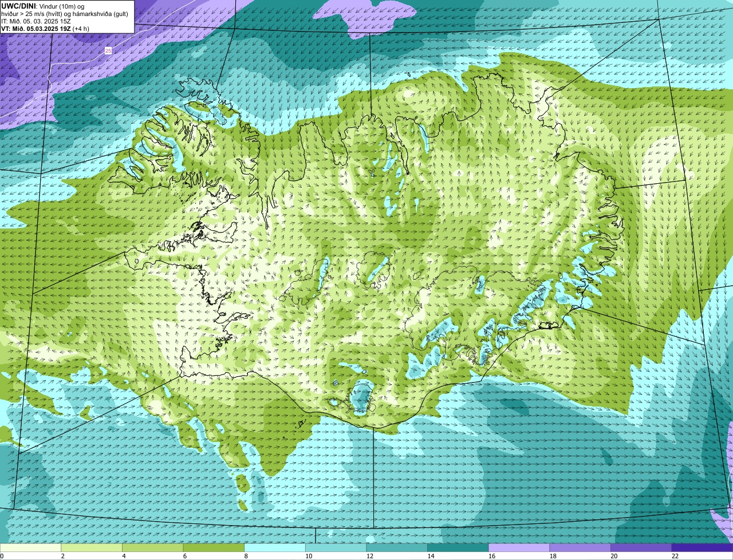Screen dimensions: 733x560
Task: Click the darkest purple legend swatch above 22
Action: pyautogui.click(x=702, y=547)
